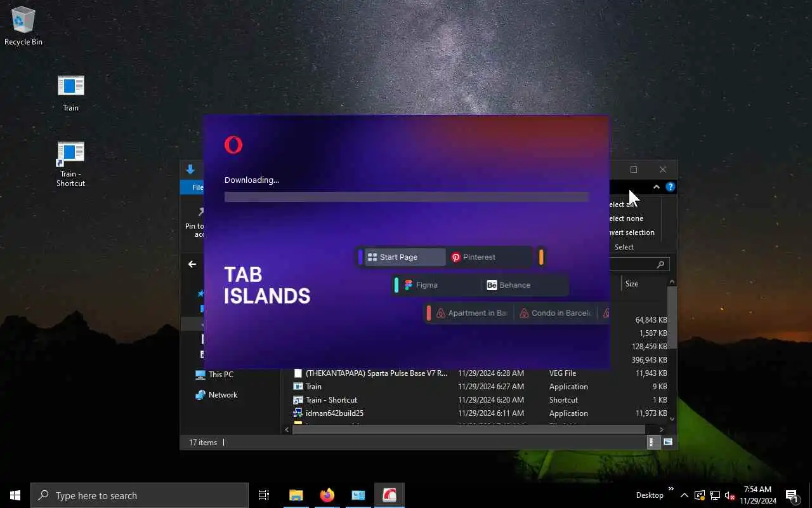Click the horizontal scrollbar left arrow in Explorer
Image resolution: width=812 pixels, height=508 pixels.
[287, 430]
